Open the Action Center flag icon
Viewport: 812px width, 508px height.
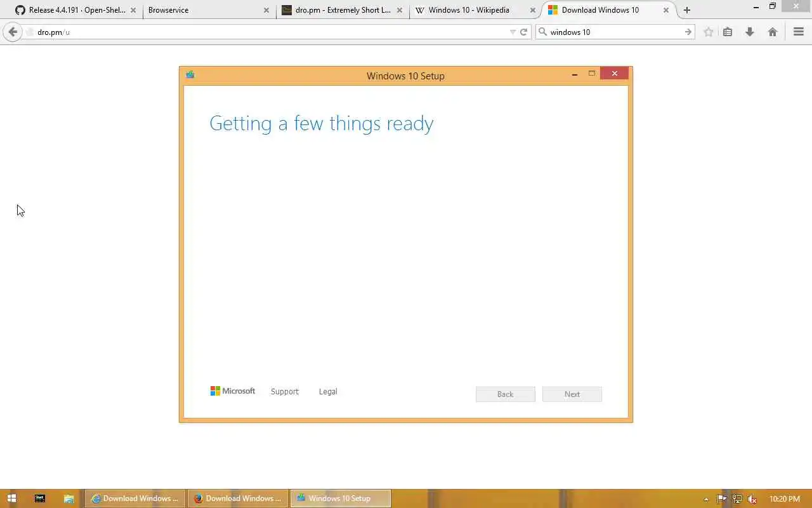[722, 499]
